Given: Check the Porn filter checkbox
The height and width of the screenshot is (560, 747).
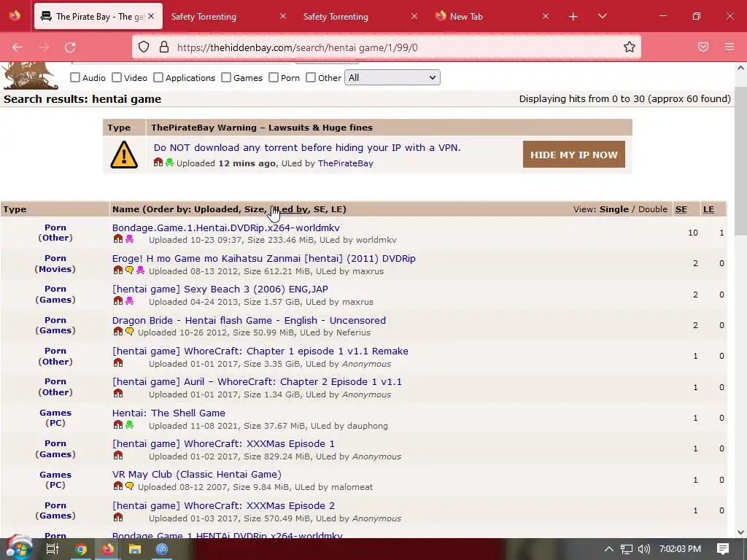Looking at the screenshot, I should [x=274, y=77].
